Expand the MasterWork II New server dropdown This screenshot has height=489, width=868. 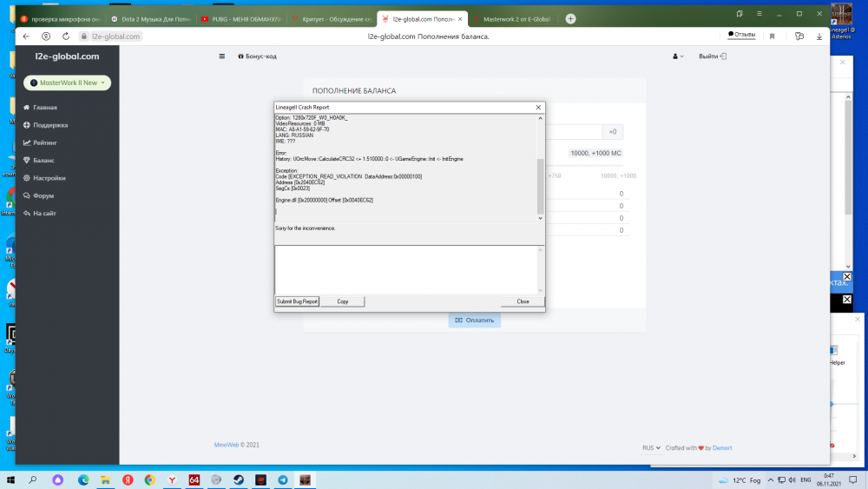pyautogui.click(x=68, y=83)
